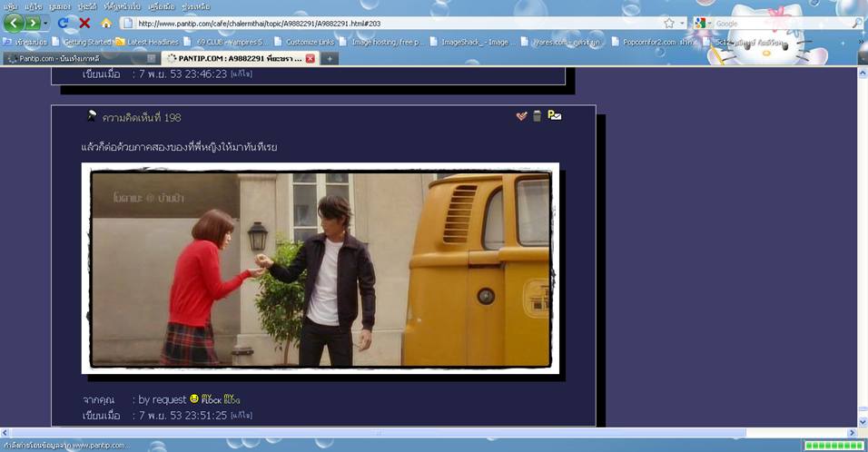Open the Getting Started bookmark
Viewport: 868px width, 452px height.
pos(82,42)
